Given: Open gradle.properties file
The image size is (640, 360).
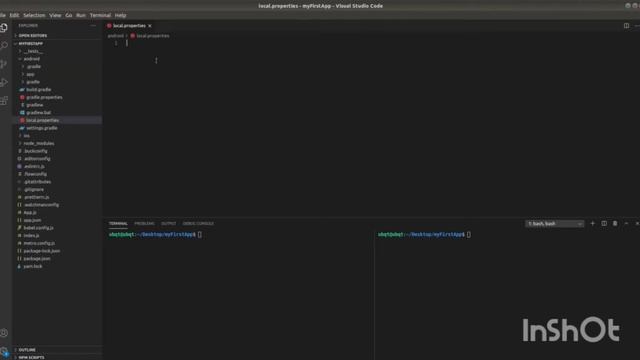Looking at the screenshot, I should tap(44, 97).
